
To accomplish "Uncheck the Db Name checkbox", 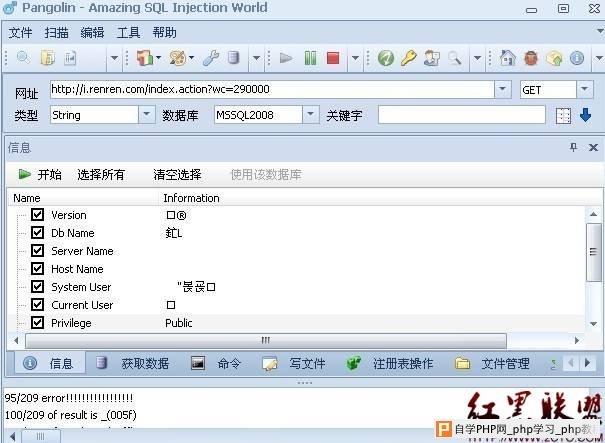I will click(37, 233).
